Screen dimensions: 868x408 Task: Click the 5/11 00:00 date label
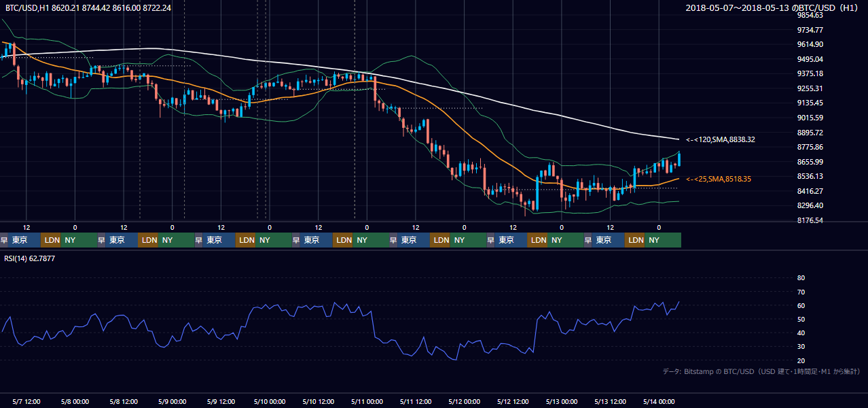coord(367,401)
